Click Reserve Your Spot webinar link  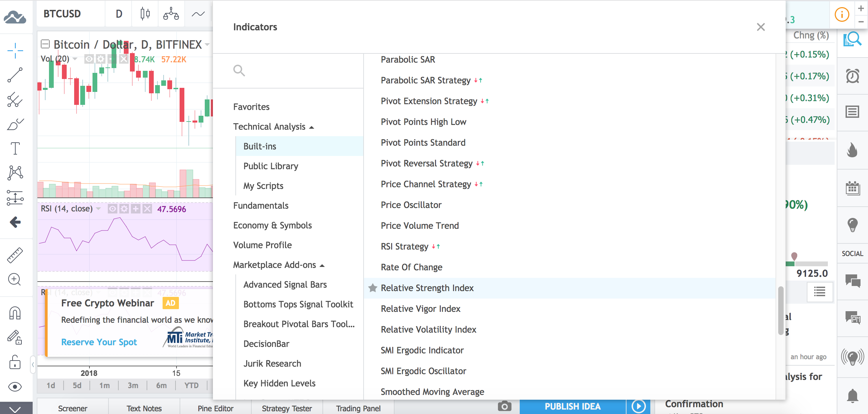click(99, 341)
